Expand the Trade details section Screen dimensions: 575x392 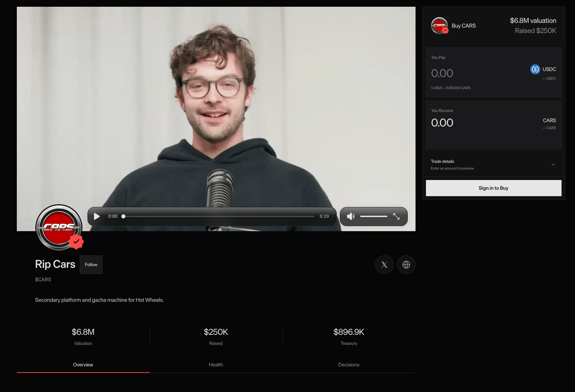click(x=493, y=165)
